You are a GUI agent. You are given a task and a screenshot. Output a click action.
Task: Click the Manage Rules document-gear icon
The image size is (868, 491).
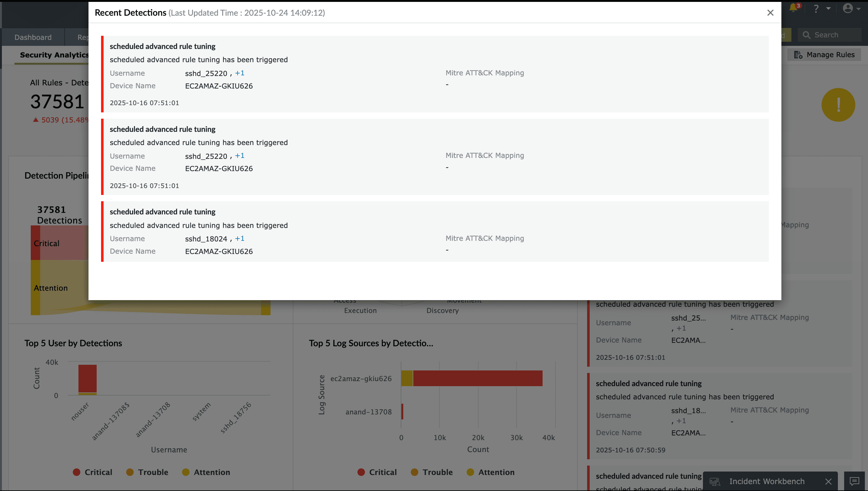point(799,55)
